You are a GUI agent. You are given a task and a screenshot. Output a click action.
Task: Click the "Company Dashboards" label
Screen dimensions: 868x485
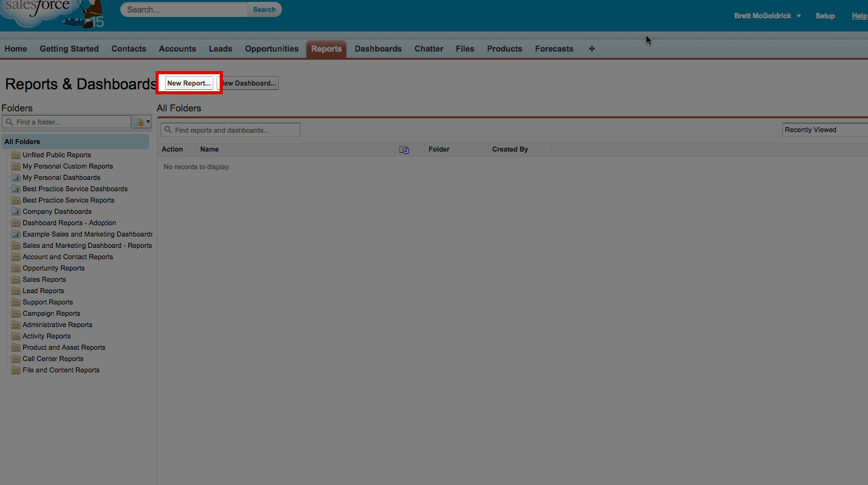pos(57,211)
